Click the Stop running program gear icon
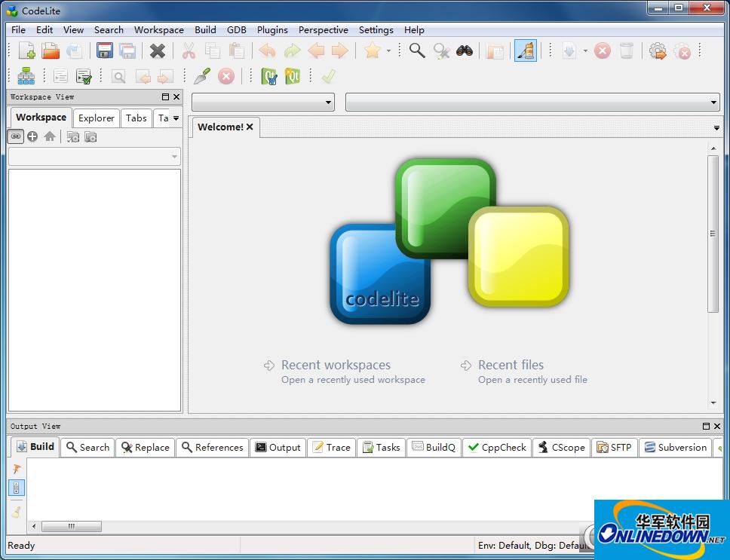The image size is (730, 560). [x=682, y=50]
